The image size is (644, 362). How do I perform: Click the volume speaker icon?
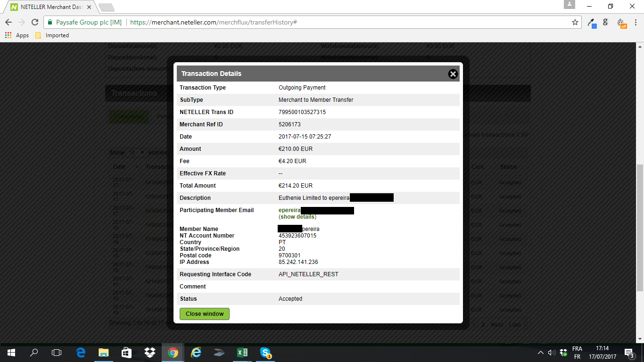pyautogui.click(x=552, y=352)
